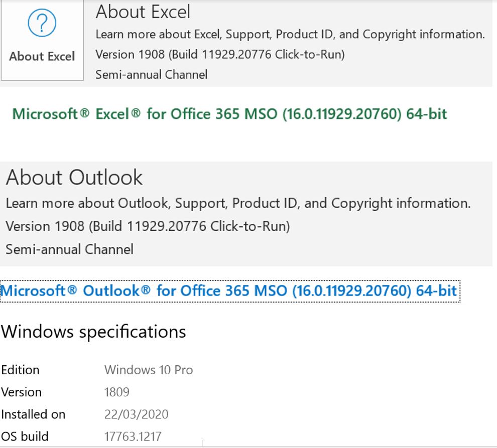This screenshot has height=448, width=497.
Task: Click the Windows specifications heading
Action: point(93,332)
